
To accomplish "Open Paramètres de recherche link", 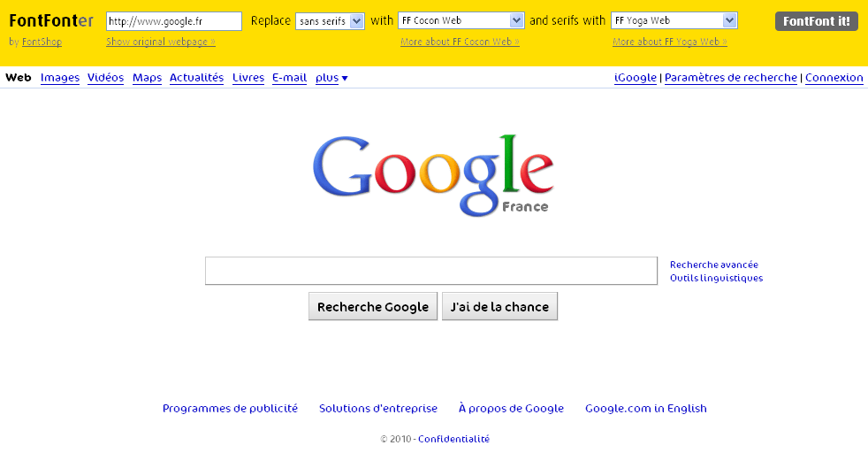I will pos(731,78).
